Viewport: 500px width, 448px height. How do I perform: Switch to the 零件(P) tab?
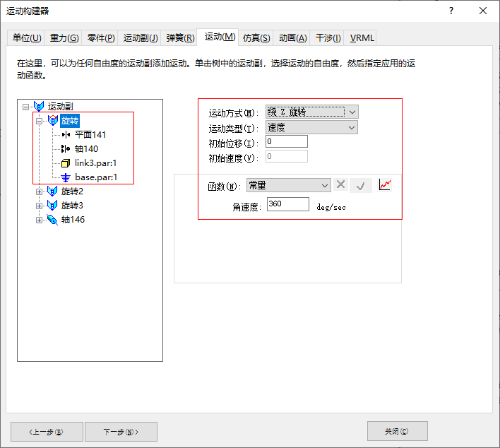101,38
